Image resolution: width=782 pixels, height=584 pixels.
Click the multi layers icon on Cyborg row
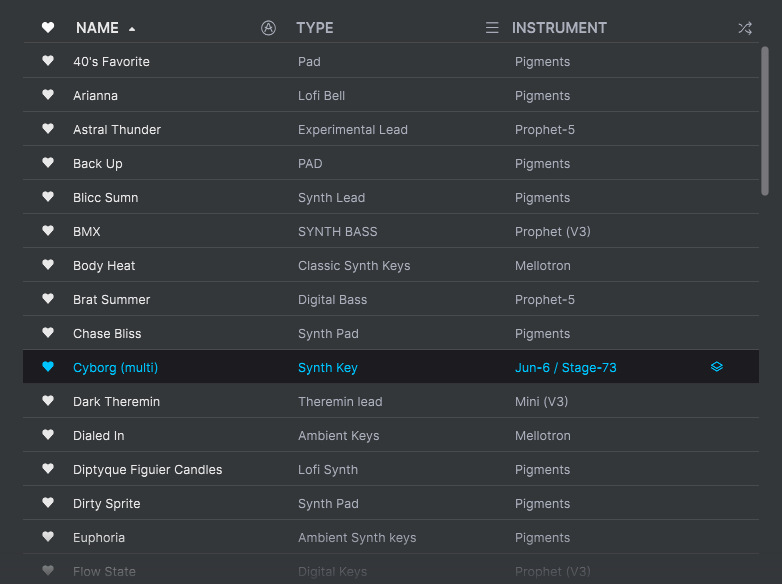coord(717,367)
